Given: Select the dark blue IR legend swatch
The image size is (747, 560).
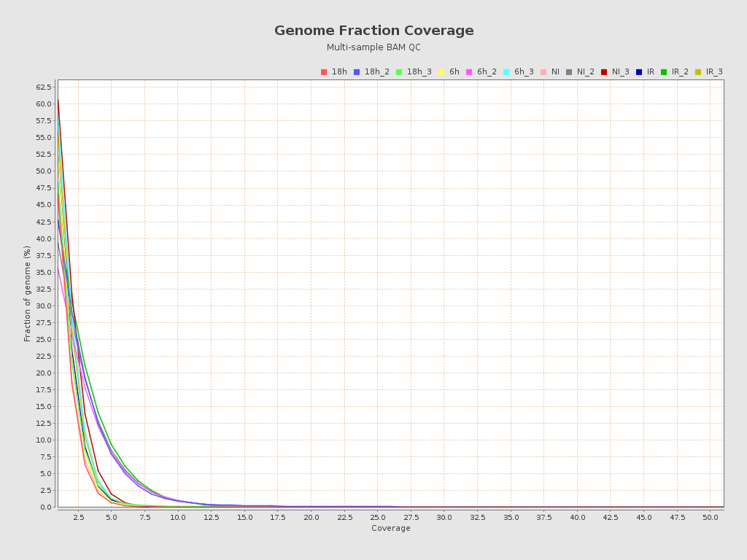Looking at the screenshot, I should [639, 72].
